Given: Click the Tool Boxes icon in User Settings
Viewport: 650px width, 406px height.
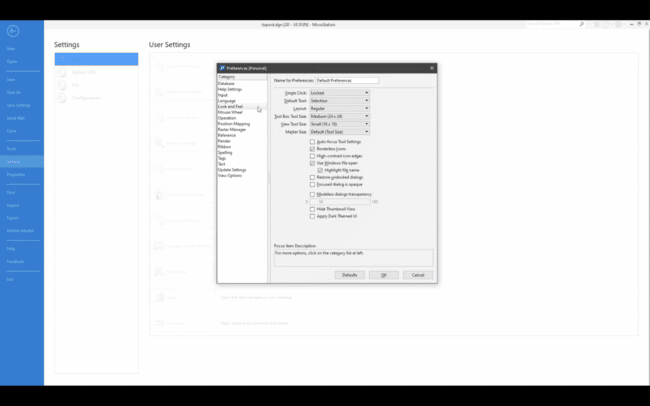Looking at the screenshot, I should [x=159, y=323].
